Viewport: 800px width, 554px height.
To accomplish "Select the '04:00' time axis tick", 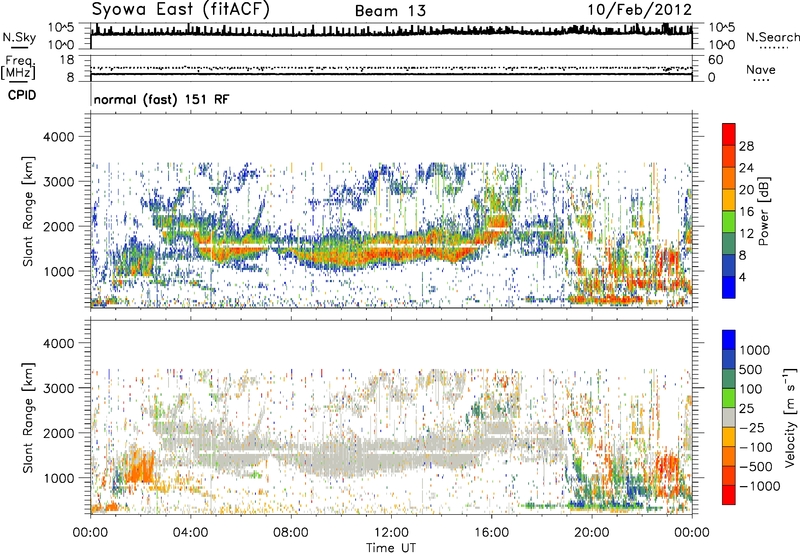I will point(190,533).
